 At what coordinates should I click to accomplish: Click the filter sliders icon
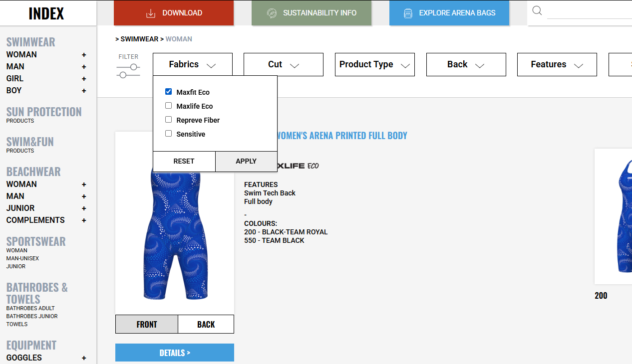(x=128, y=71)
